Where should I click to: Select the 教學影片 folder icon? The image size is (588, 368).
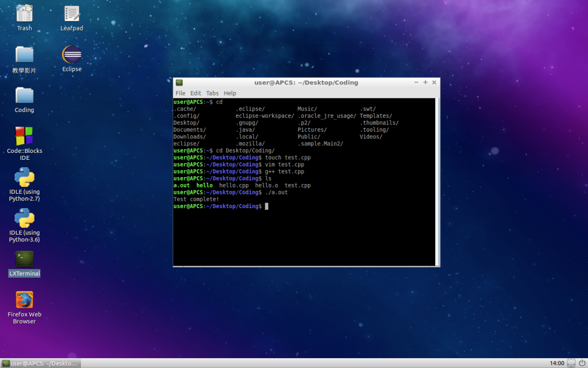(24, 55)
